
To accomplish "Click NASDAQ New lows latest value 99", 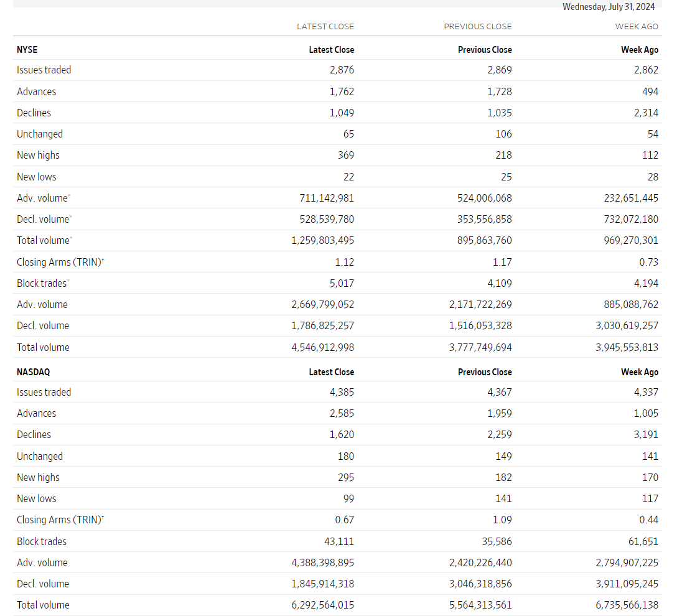I will [x=349, y=499].
